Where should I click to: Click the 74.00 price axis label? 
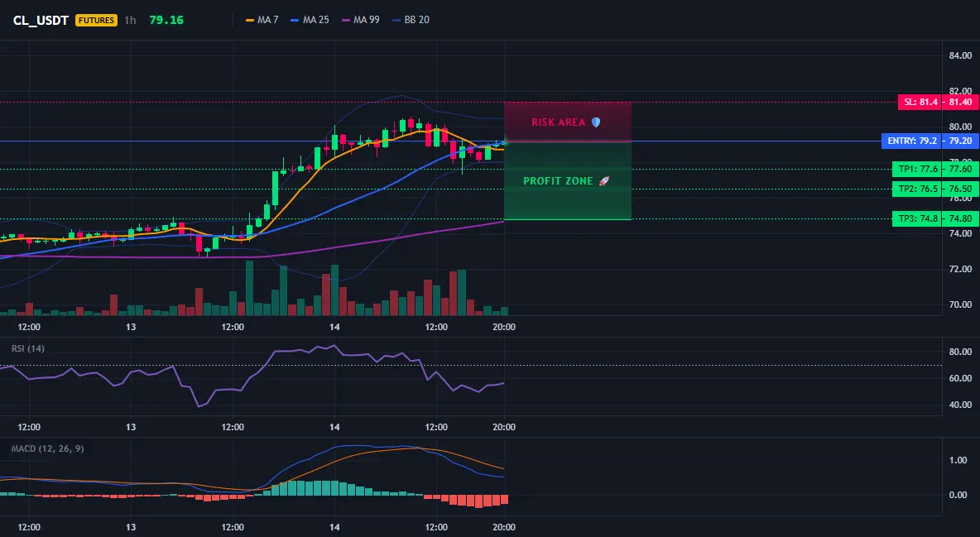coord(961,234)
